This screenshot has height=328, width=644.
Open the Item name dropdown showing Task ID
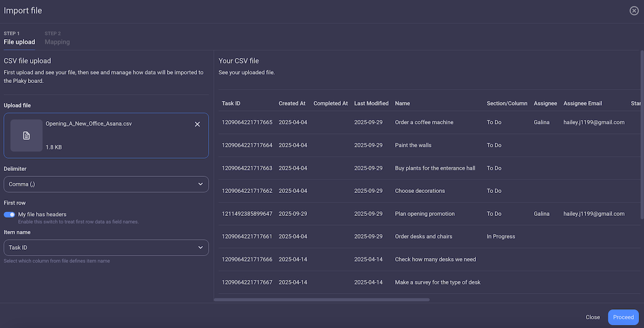[106, 248]
